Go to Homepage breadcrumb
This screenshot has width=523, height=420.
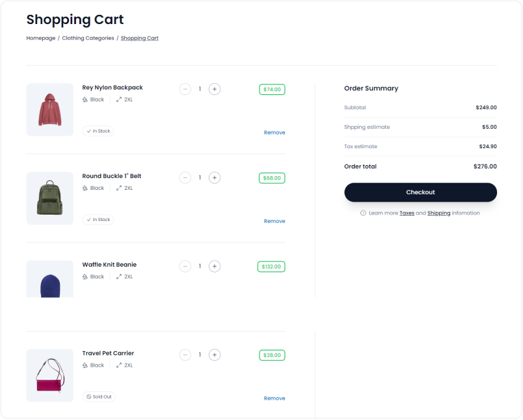click(41, 38)
